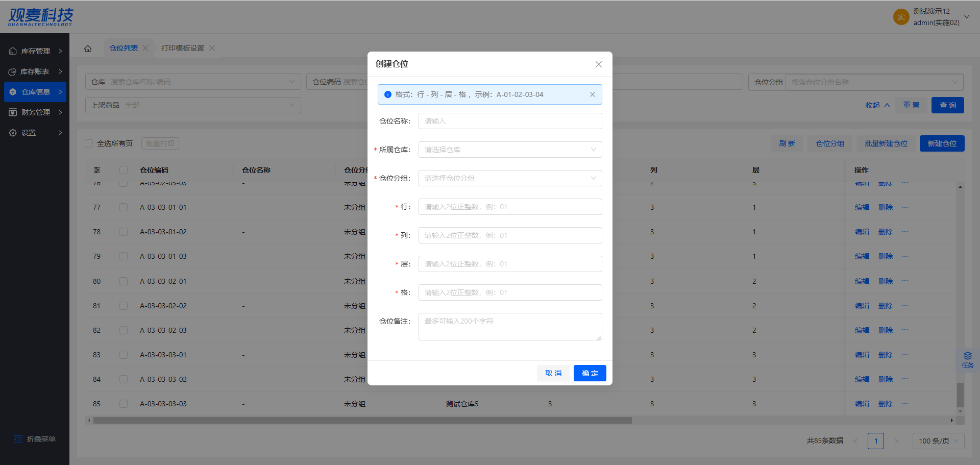This screenshot has width=980, height=465.
Task: Click the 库存管理 sidebar icon
Action: (13, 51)
